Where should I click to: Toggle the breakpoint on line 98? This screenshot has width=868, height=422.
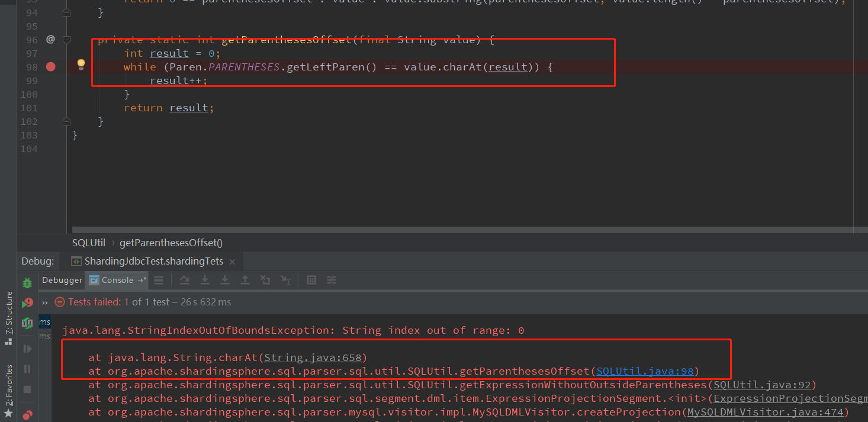[x=50, y=67]
